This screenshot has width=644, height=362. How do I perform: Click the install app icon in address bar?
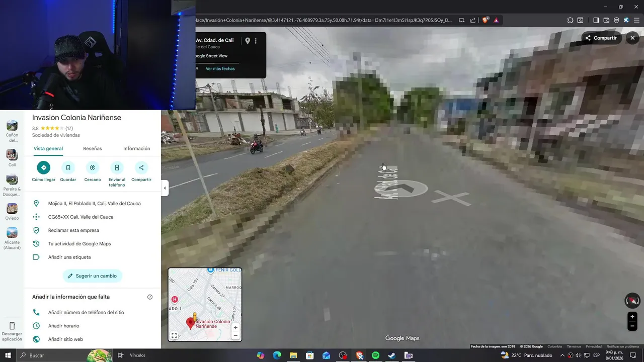click(x=461, y=20)
